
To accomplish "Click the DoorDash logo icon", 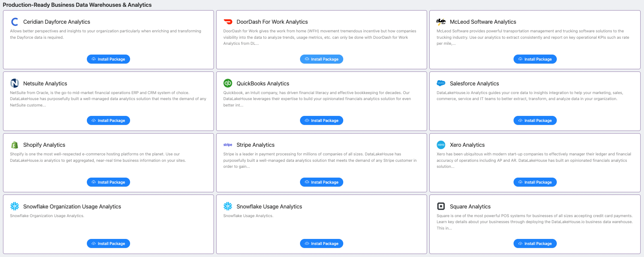I will point(228,22).
